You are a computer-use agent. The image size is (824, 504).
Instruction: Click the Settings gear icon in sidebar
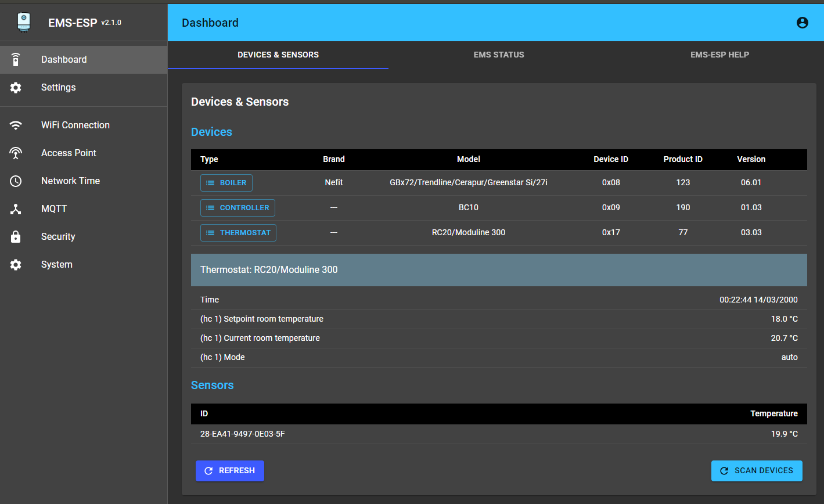click(16, 88)
